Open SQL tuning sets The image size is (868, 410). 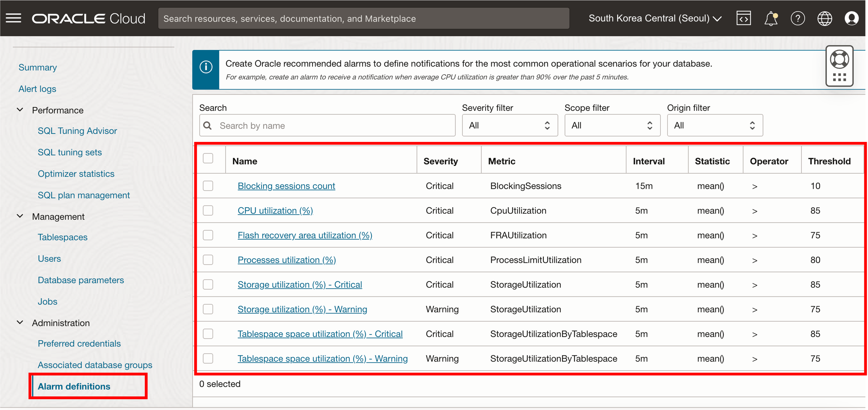tap(69, 152)
